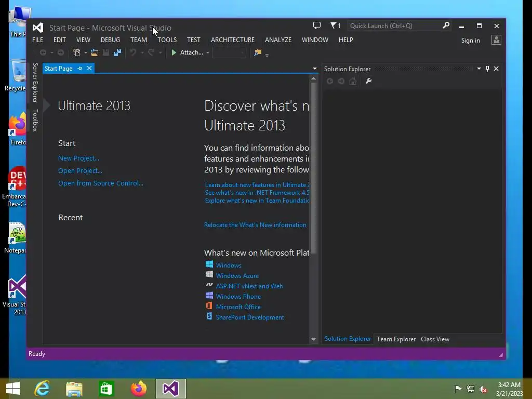Open the solution configurations combo box
Screen dimensions: 532x399
[229, 52]
